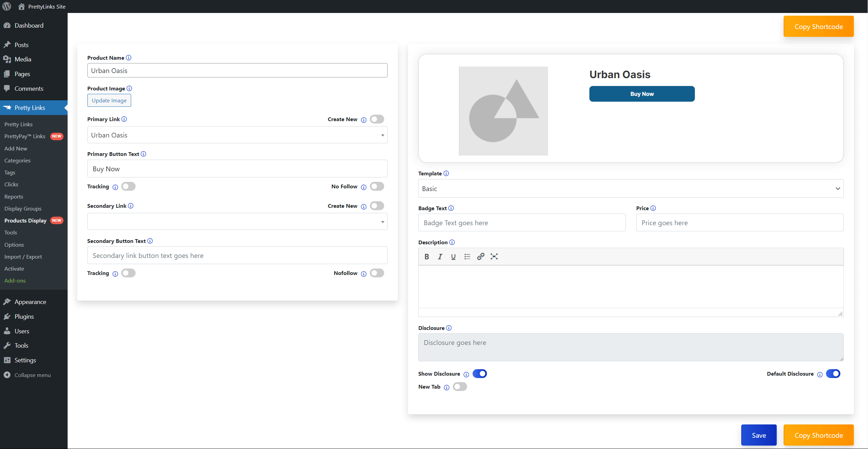The width and height of the screenshot is (868, 449).
Task: Toggle the No Follow switch
Action: click(377, 186)
